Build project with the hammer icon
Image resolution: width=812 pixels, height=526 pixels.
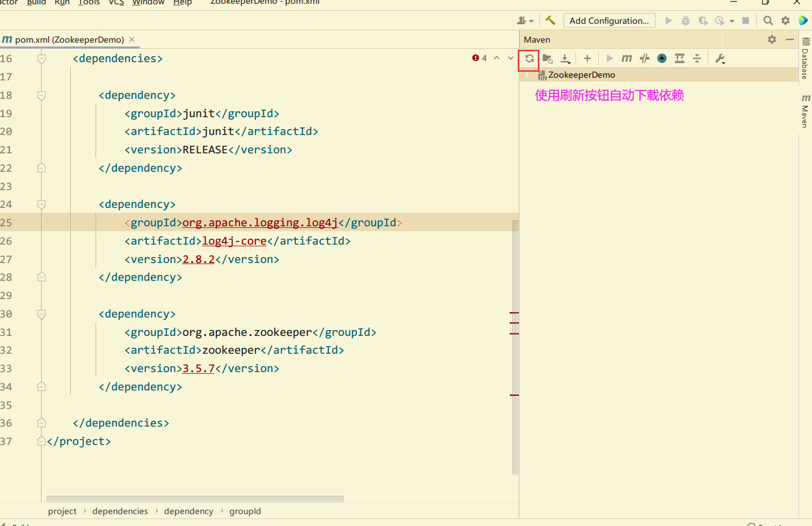(x=550, y=21)
